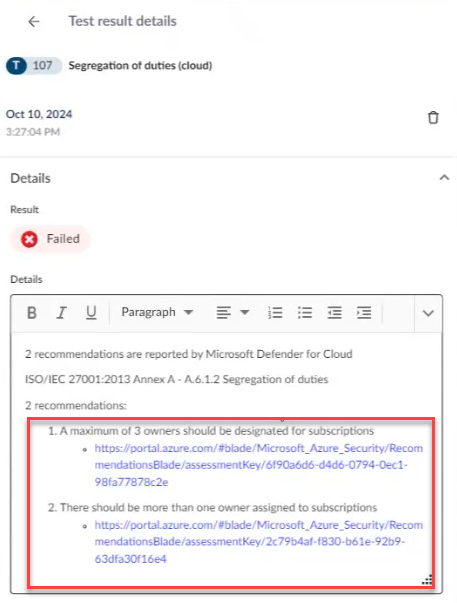The width and height of the screenshot is (457, 603).
Task: Open the text alignment dropdown
Action: 233,313
